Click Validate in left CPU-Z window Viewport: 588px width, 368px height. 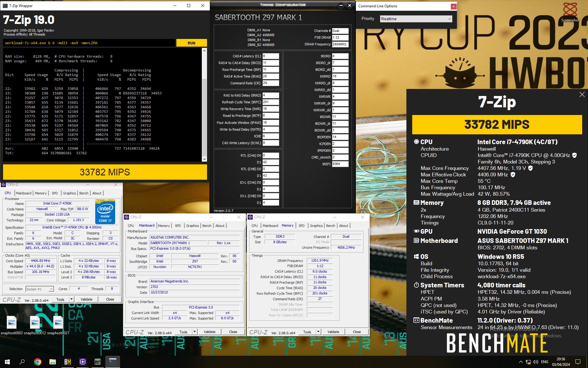coord(86,299)
